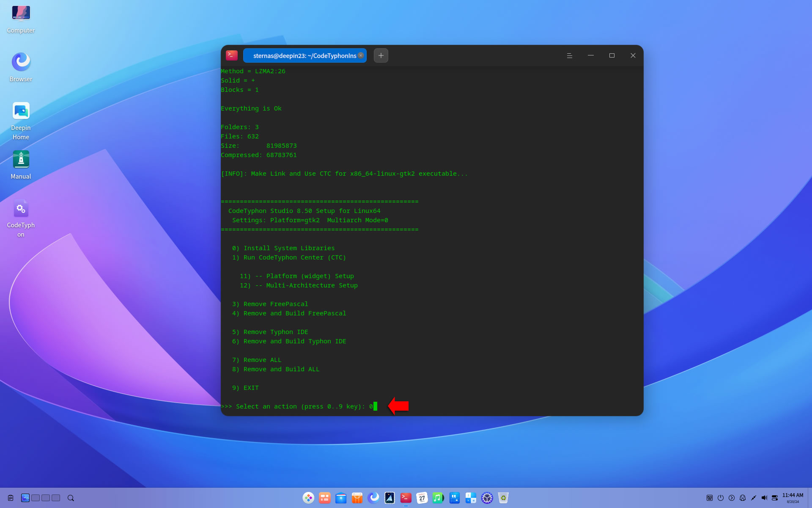The height and width of the screenshot is (508, 812).
Task: Open the Trash in the dock
Action: click(503, 498)
